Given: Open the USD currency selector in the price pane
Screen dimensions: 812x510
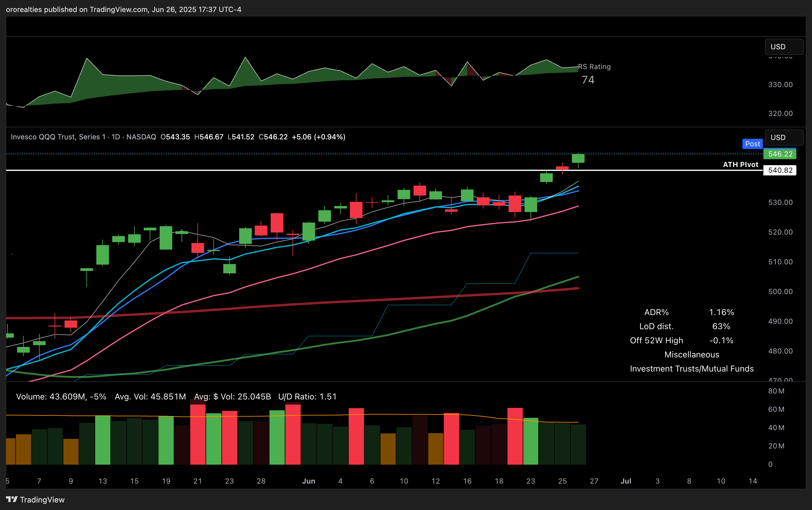Looking at the screenshot, I should 784,138.
